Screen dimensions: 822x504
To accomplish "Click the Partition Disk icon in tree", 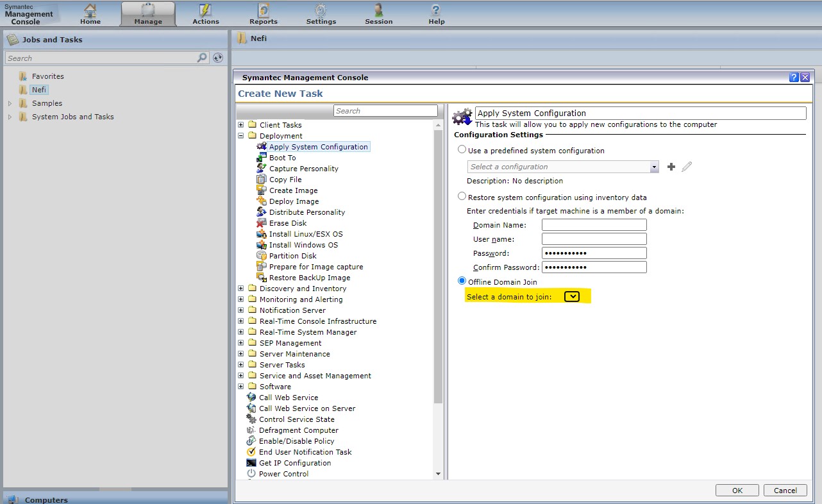I will point(262,256).
